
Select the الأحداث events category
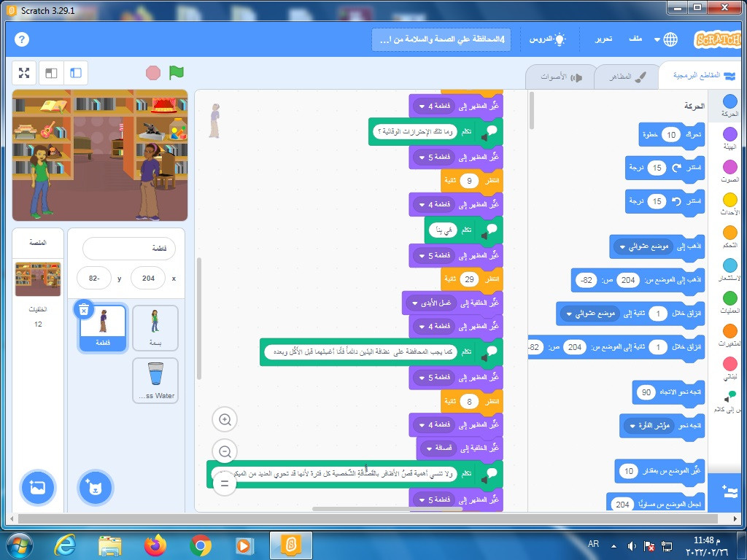point(729,200)
